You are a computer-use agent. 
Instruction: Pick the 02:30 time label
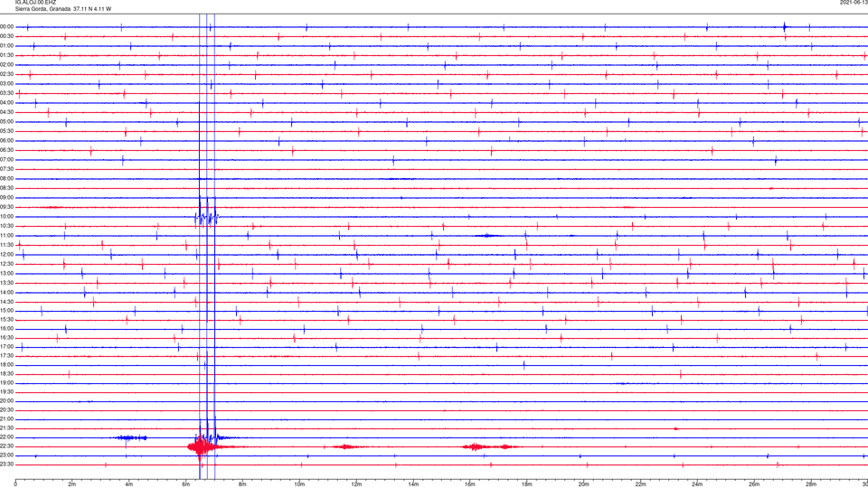point(7,74)
